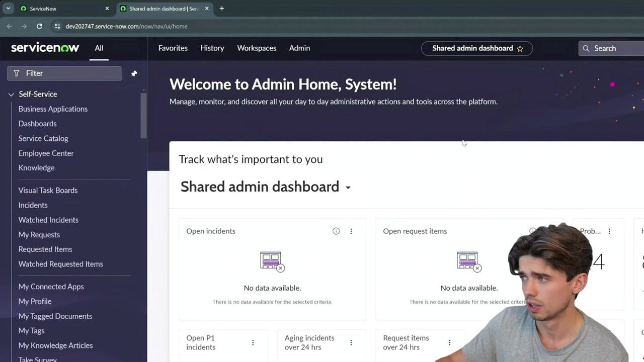This screenshot has height=362, width=644.
Task: Go back using browser back arrow
Action: (x=9, y=26)
